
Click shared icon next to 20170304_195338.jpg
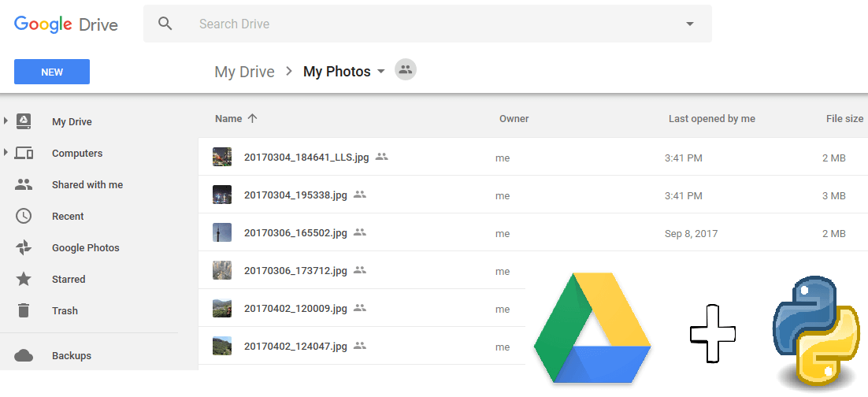pos(361,194)
